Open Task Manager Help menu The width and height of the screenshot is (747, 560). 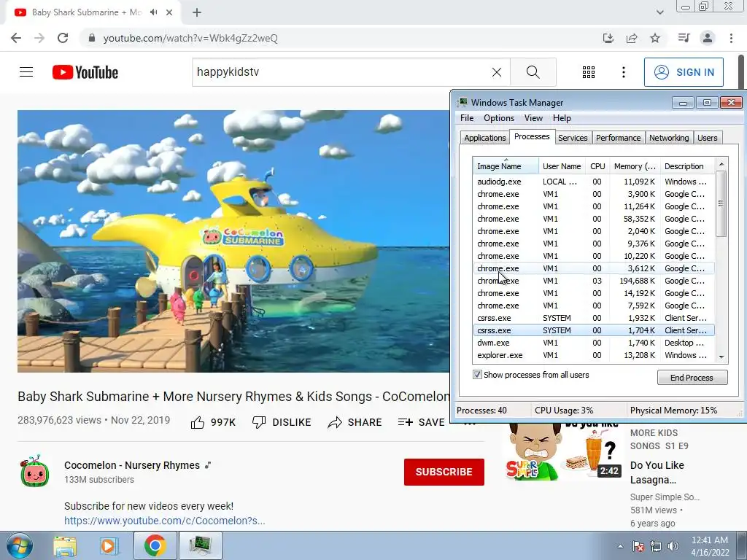562,118
